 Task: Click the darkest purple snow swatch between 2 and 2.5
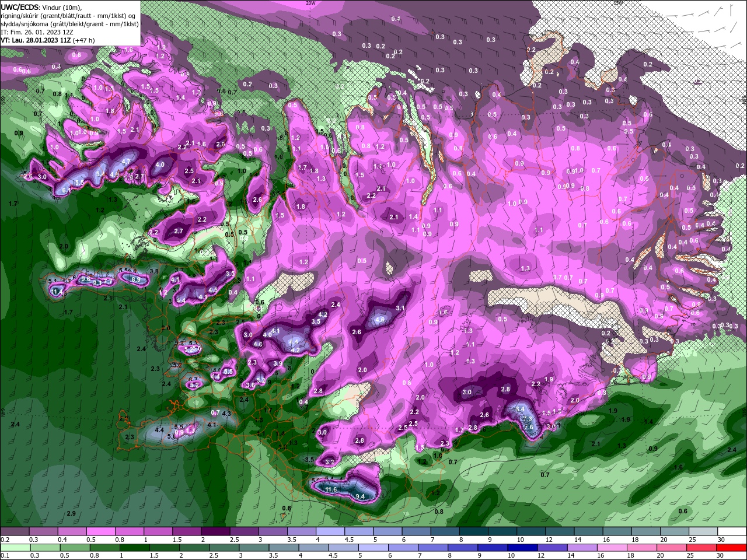click(x=215, y=531)
